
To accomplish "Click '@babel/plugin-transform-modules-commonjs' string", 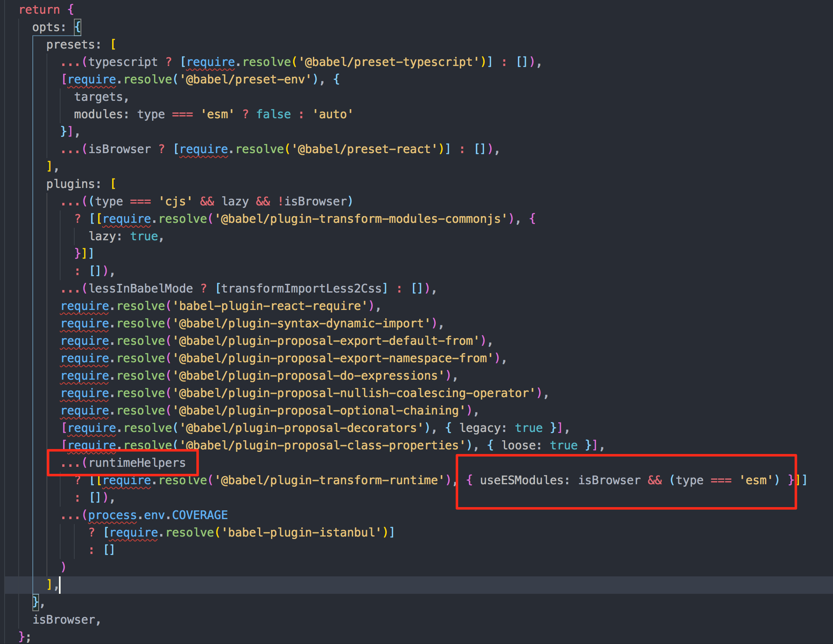I will 361,219.
